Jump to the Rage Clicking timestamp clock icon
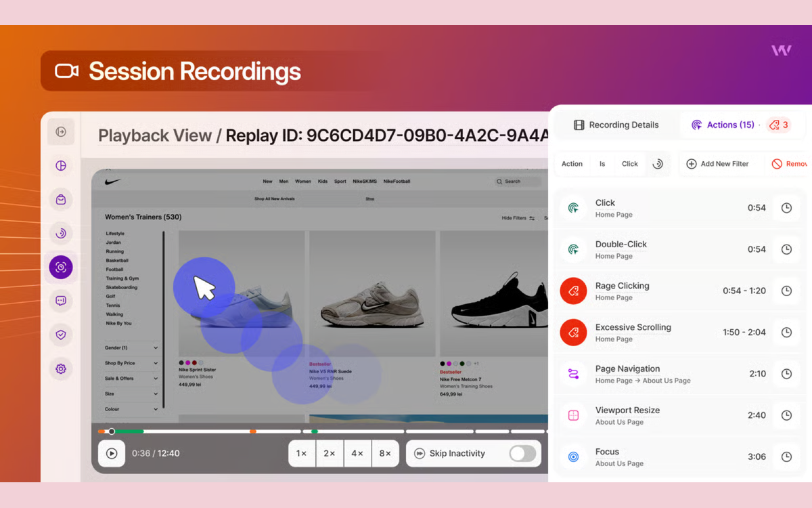The image size is (812, 508). (786, 291)
